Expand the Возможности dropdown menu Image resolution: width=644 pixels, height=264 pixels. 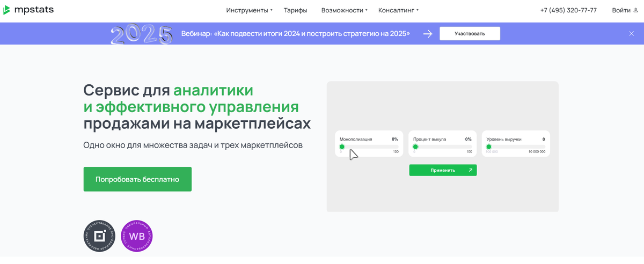(344, 10)
